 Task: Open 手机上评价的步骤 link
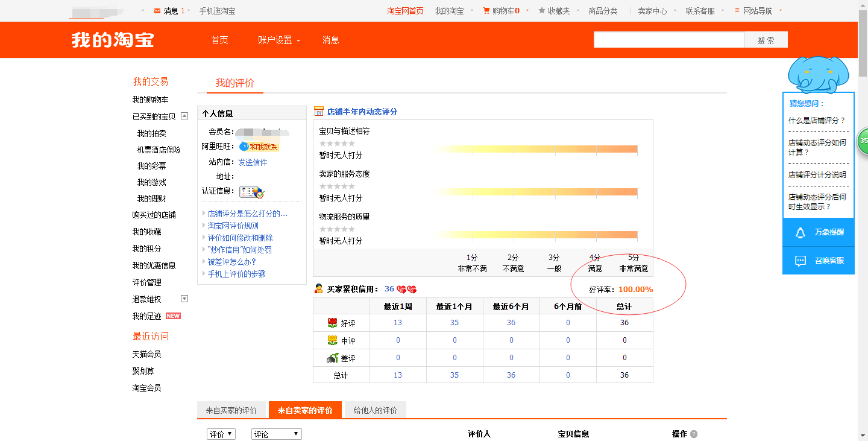[x=237, y=274]
